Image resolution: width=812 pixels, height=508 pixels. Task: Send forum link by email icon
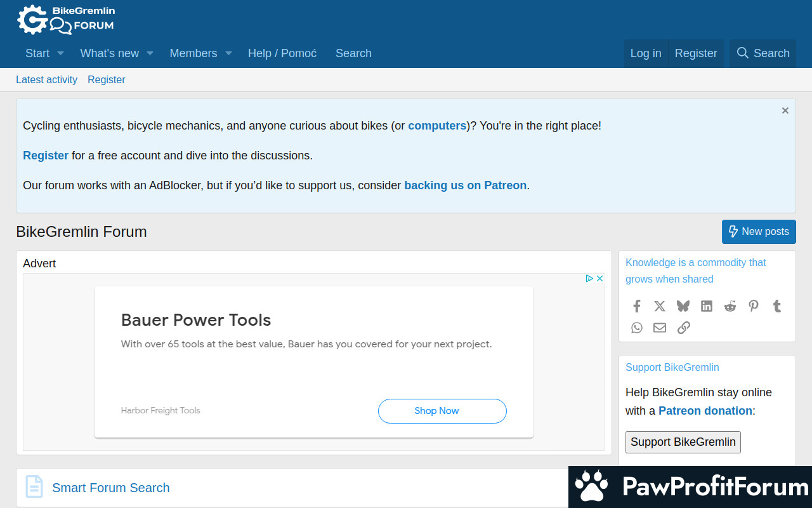[x=660, y=328]
